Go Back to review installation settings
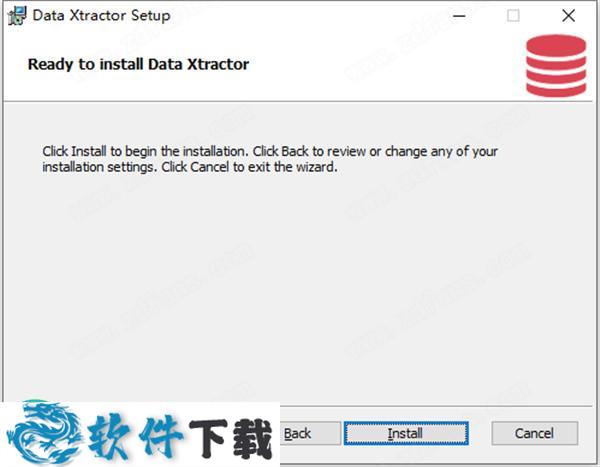 (x=310, y=433)
